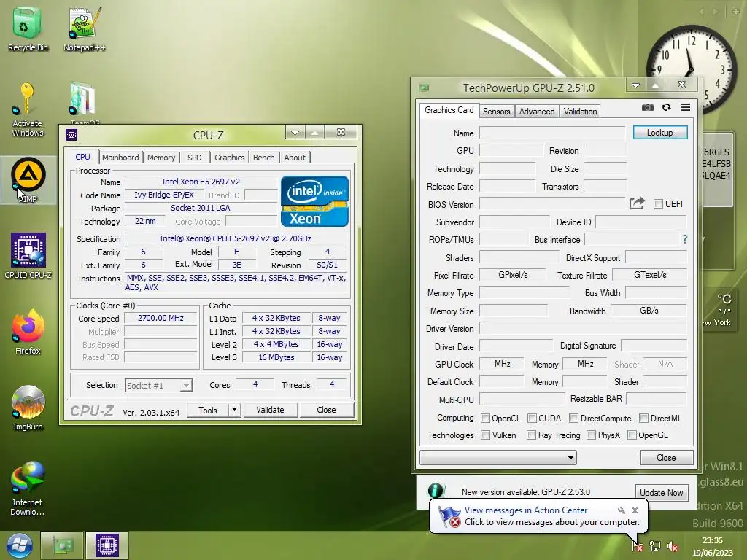
Task: Click the Intel Xeon logo in CPU-Z
Action: [314, 201]
